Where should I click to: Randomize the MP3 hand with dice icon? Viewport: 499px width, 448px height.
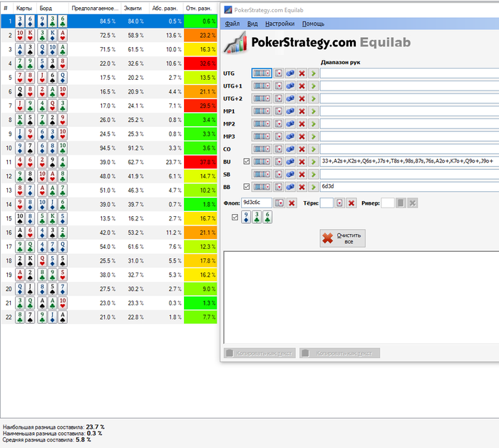(x=290, y=136)
